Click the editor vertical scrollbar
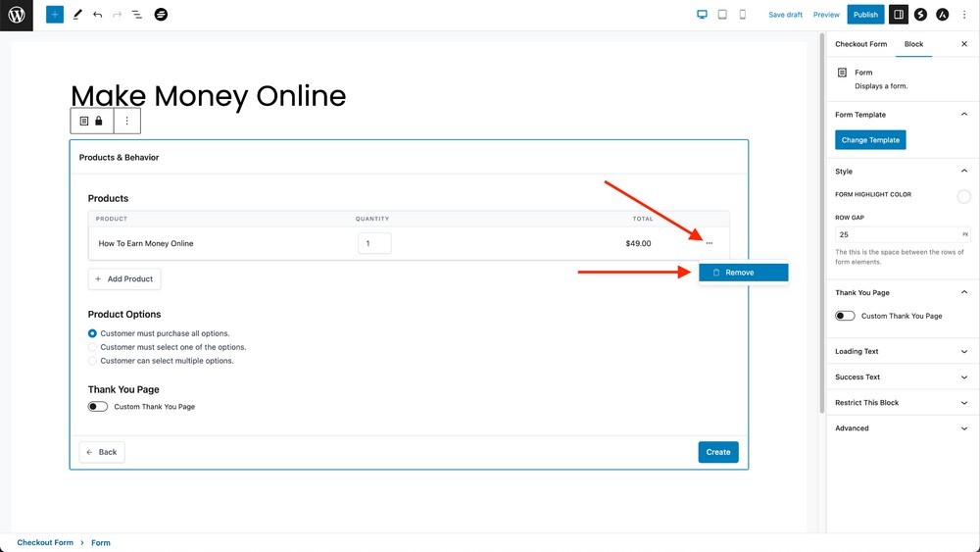The image size is (980, 552). point(822,224)
